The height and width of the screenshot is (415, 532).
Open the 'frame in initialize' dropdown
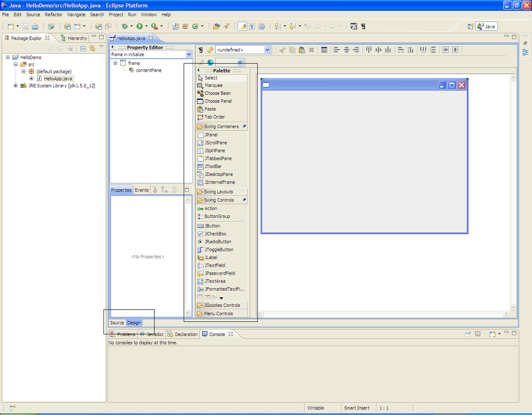[x=189, y=55]
